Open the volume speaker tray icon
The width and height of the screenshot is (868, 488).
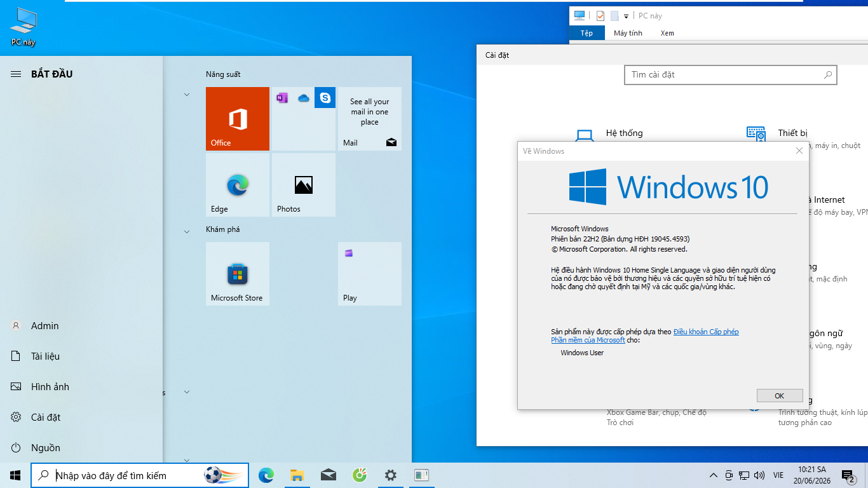point(759,475)
